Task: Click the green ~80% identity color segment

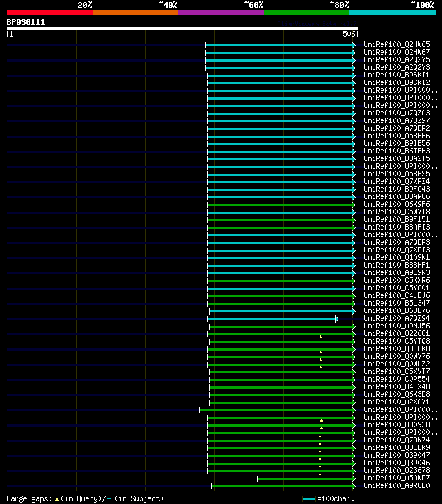Action: pyautogui.click(x=307, y=12)
